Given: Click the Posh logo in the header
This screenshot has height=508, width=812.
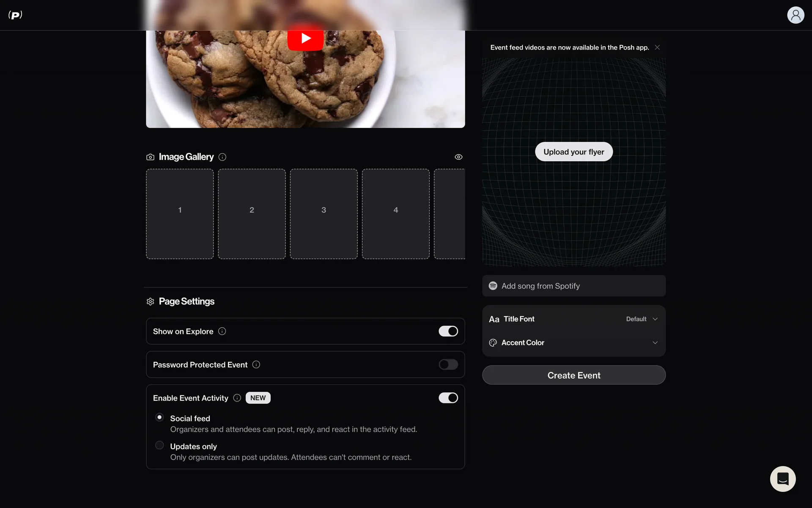Looking at the screenshot, I should [15, 15].
